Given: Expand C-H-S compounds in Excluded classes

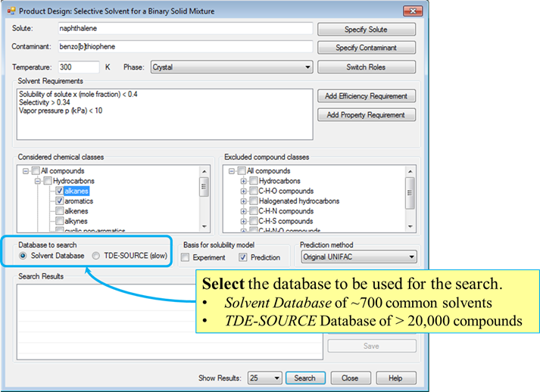Looking at the screenshot, I should point(243,221).
